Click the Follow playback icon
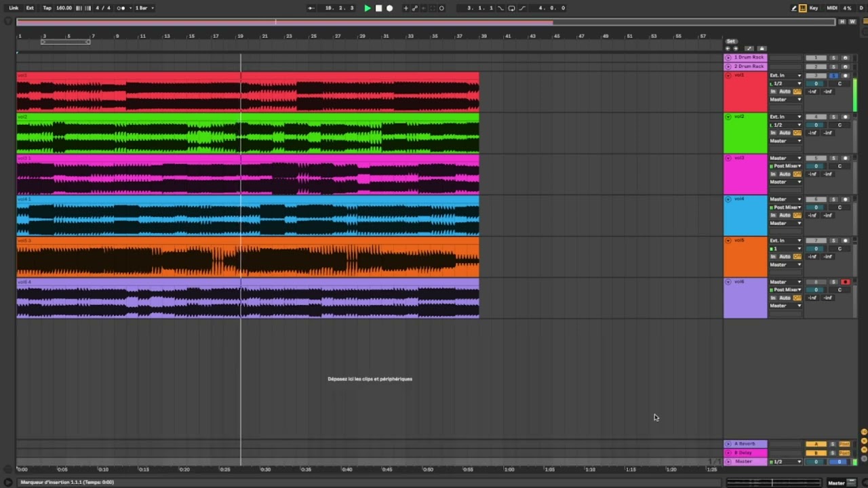The width and height of the screenshot is (868, 488). (311, 8)
